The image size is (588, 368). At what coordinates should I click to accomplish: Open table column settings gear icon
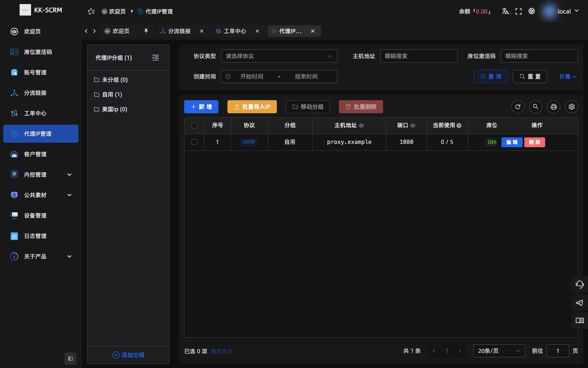point(572,107)
